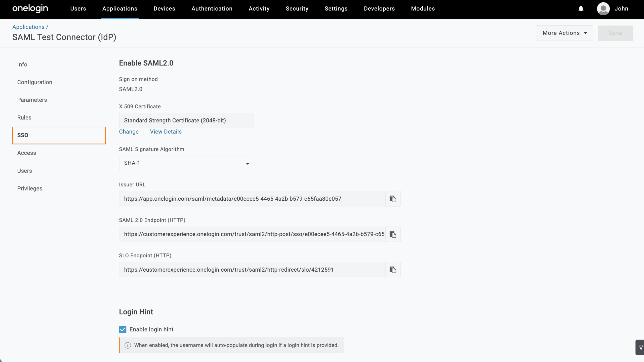The height and width of the screenshot is (362, 644).
Task: Select the Devices menu item
Action: click(164, 8)
